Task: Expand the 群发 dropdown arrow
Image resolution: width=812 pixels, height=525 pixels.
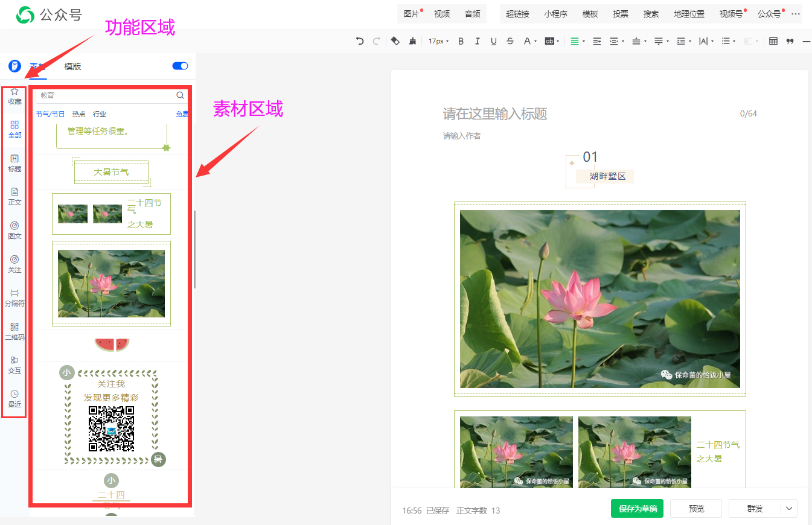Action: (789, 509)
